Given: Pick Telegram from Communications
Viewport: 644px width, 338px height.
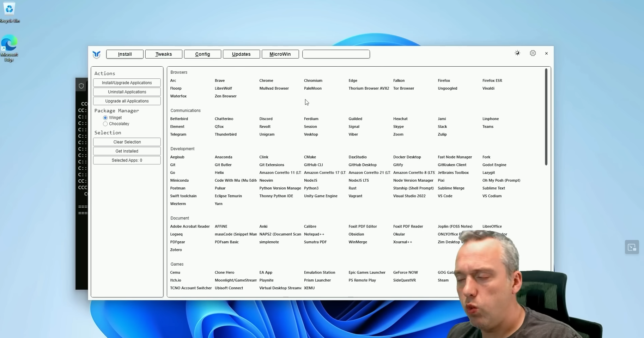Looking at the screenshot, I should tap(178, 134).
